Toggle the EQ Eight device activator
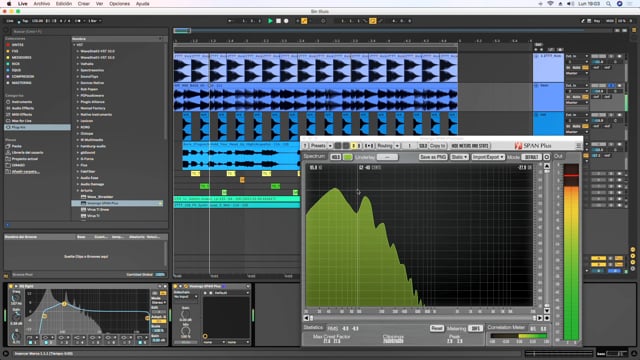The height and width of the screenshot is (360, 640). (x=11, y=286)
